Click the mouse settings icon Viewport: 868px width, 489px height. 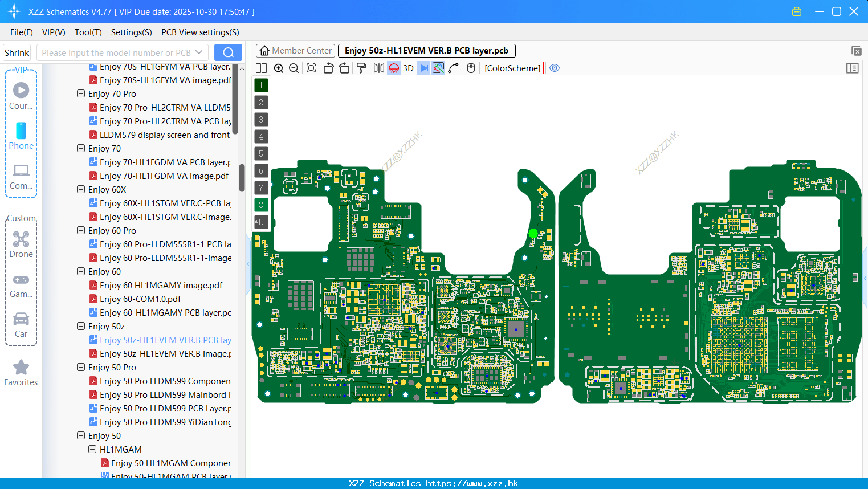point(471,68)
